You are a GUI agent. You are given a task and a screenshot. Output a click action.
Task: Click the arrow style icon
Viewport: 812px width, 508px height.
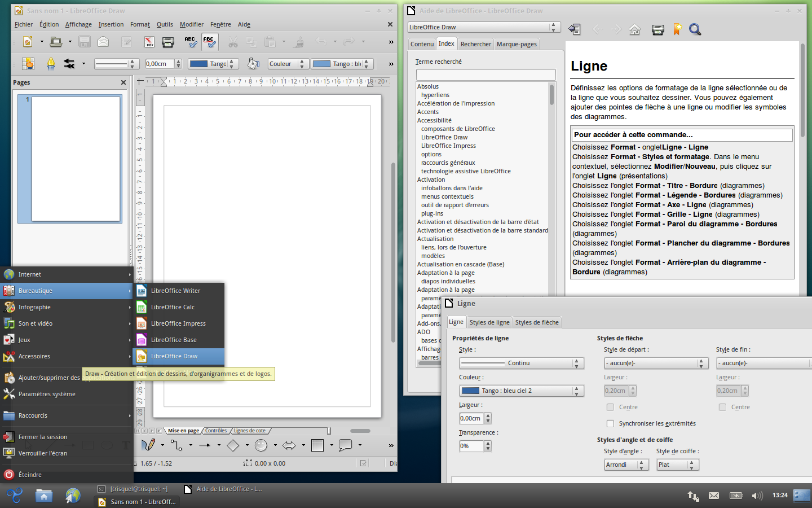(69, 64)
